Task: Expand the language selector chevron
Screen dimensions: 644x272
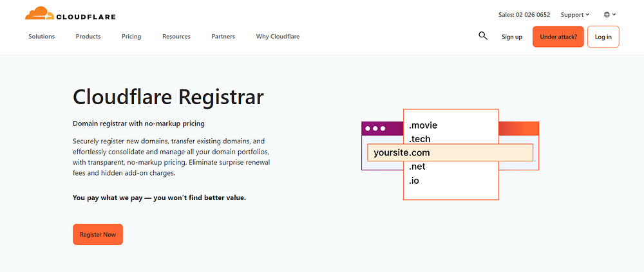Action: 614,15
